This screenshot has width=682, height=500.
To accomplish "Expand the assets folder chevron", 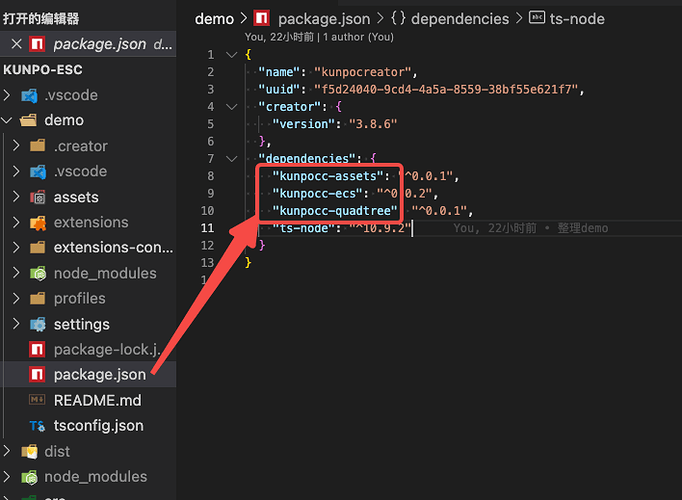I will 16,197.
